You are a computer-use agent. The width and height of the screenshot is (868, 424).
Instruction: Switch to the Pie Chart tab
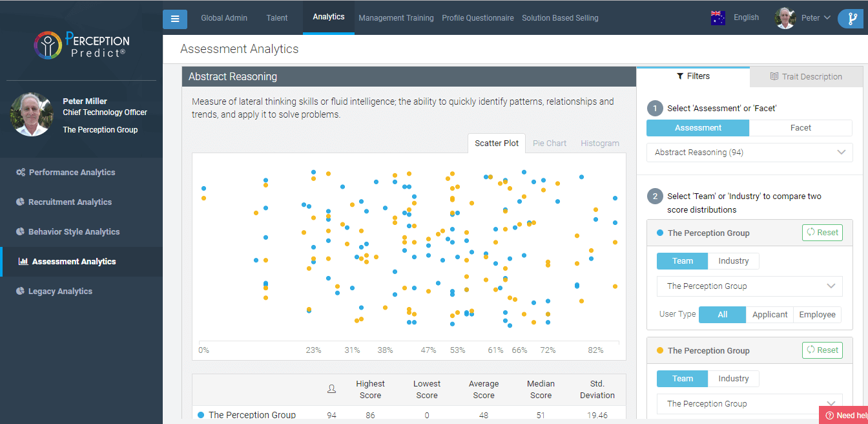point(550,143)
